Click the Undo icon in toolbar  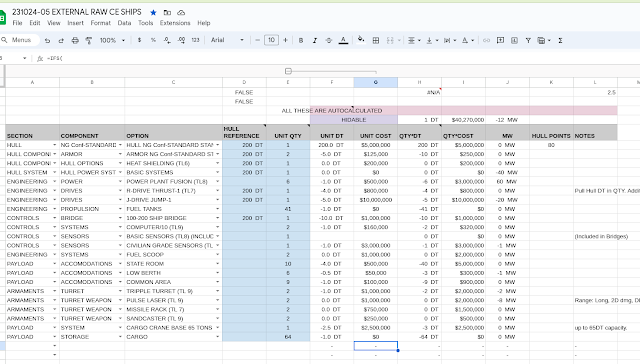(x=47, y=40)
